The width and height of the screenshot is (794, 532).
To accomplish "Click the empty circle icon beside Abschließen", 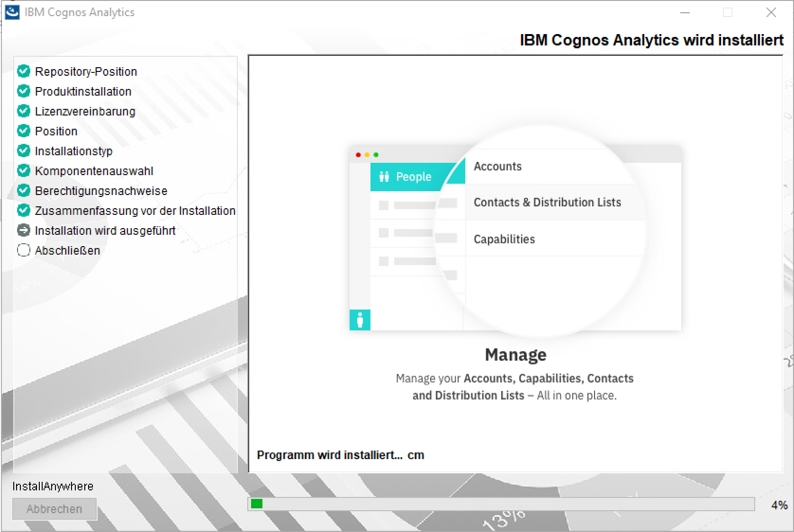I will coord(24,250).
